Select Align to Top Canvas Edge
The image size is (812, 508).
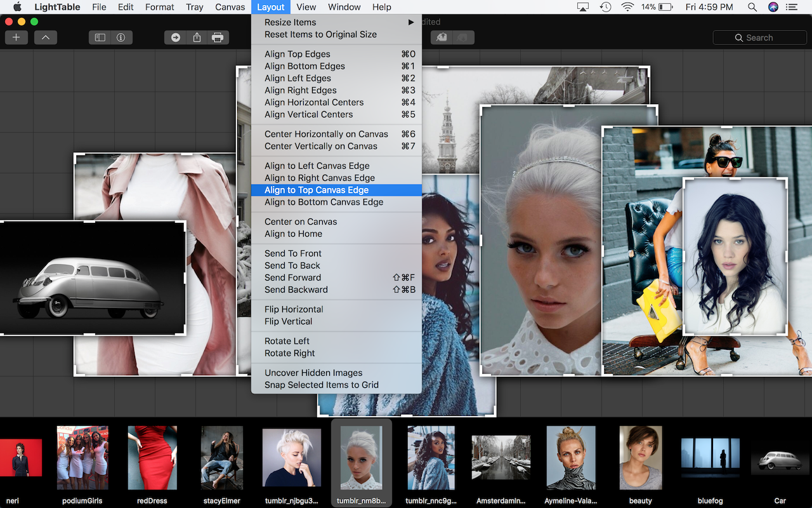point(317,190)
